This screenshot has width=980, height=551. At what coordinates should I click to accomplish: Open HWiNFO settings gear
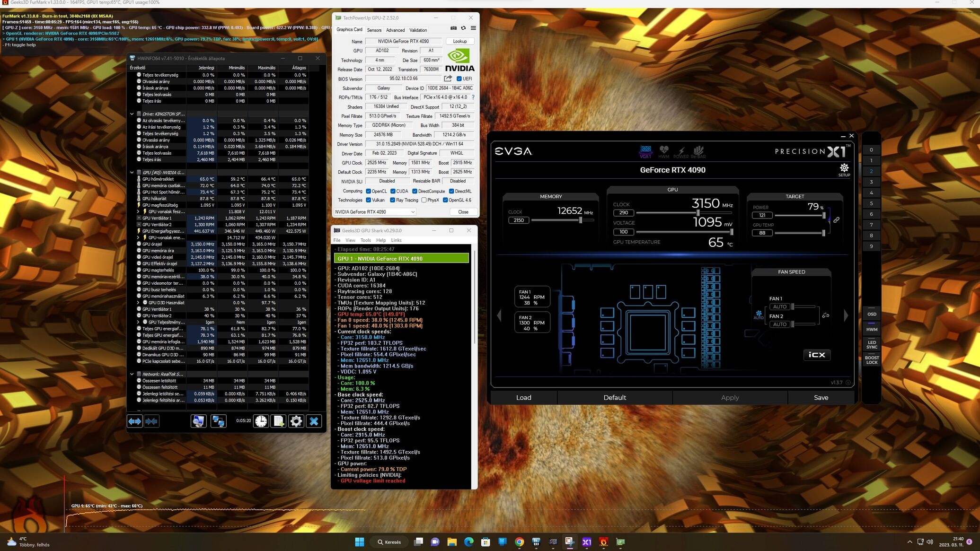296,421
